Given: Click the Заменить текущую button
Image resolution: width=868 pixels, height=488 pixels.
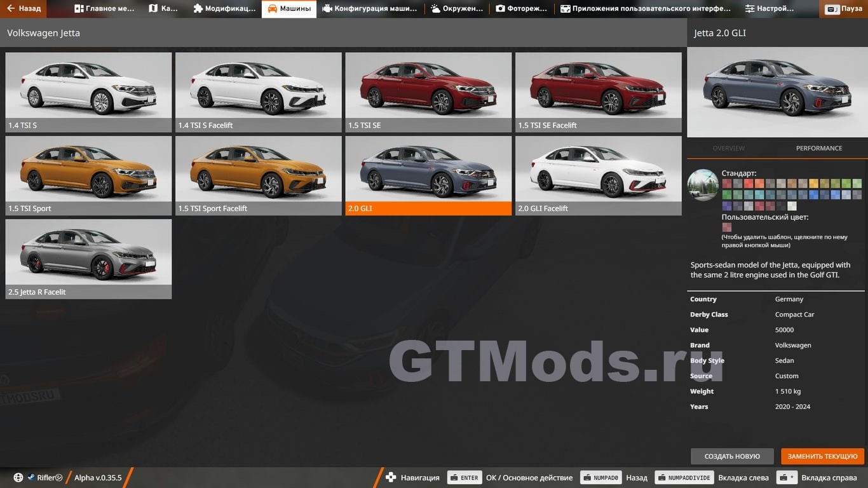Looking at the screenshot, I should click(823, 456).
